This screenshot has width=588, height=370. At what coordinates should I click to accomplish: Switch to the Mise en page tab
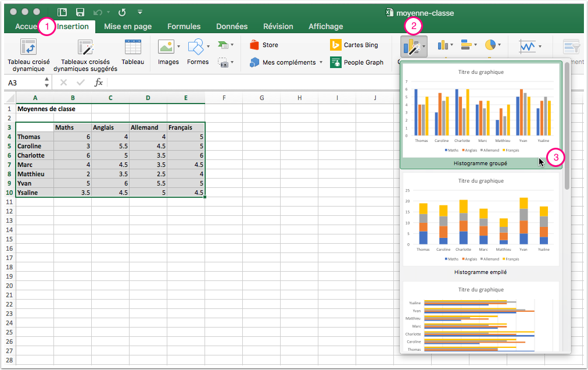click(x=128, y=26)
